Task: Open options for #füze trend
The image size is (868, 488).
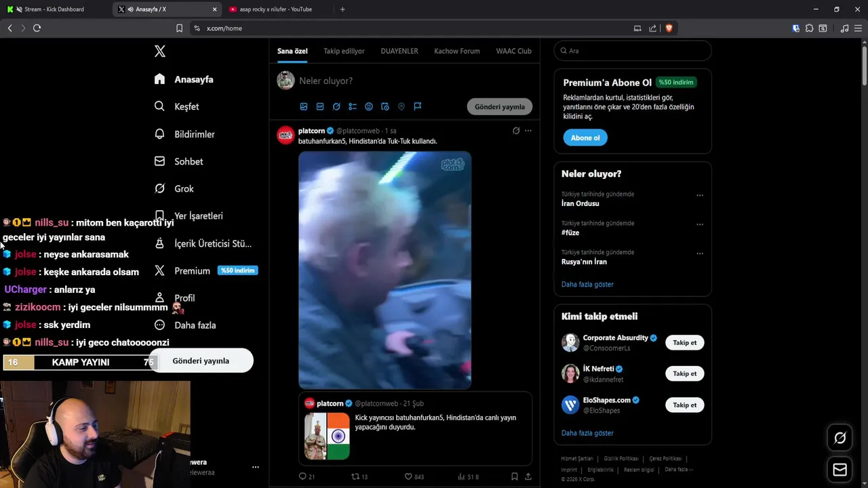Action: click(x=700, y=224)
